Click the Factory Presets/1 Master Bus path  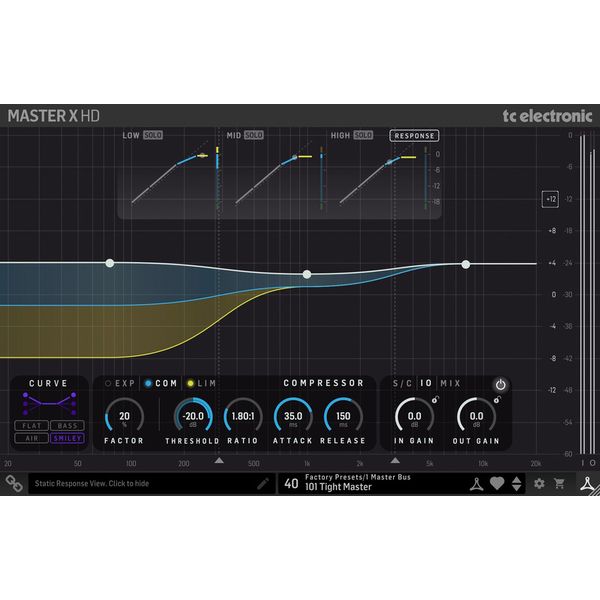(358, 477)
